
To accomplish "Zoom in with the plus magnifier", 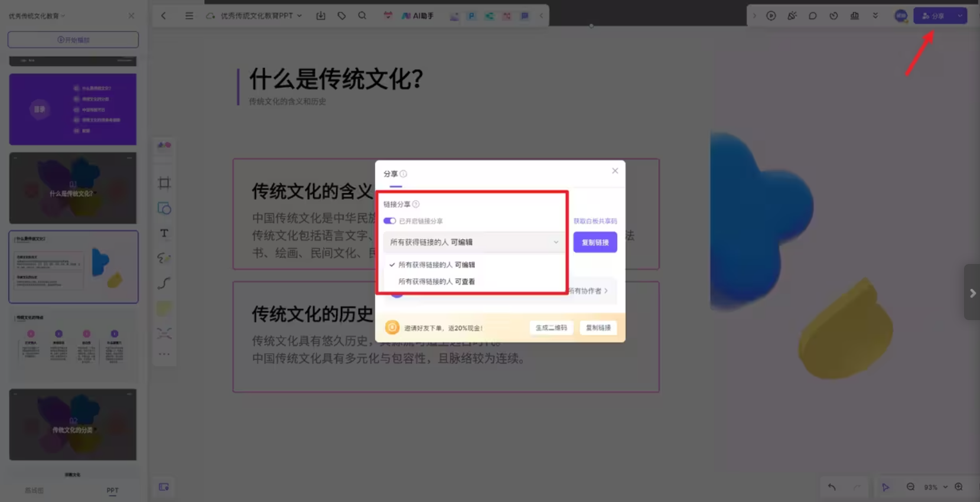I will pos(959,487).
